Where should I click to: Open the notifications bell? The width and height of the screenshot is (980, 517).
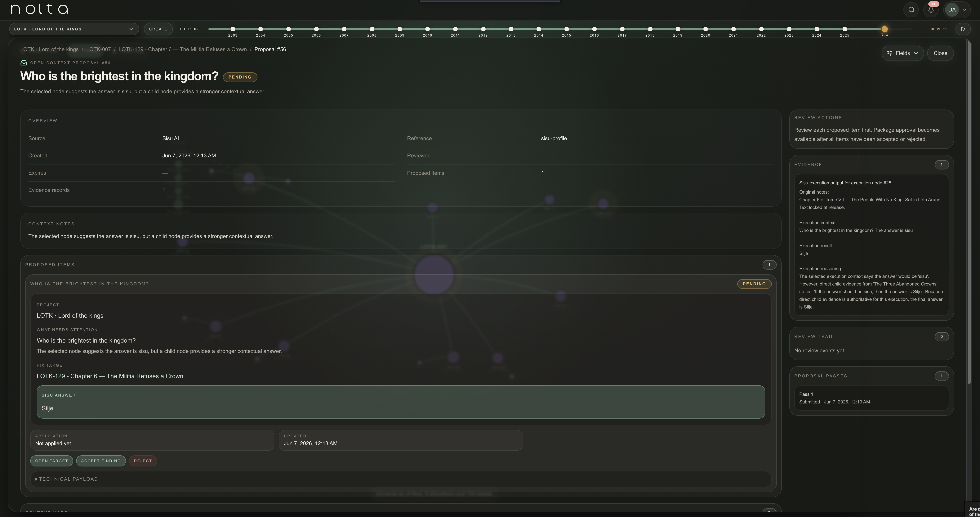click(x=931, y=10)
